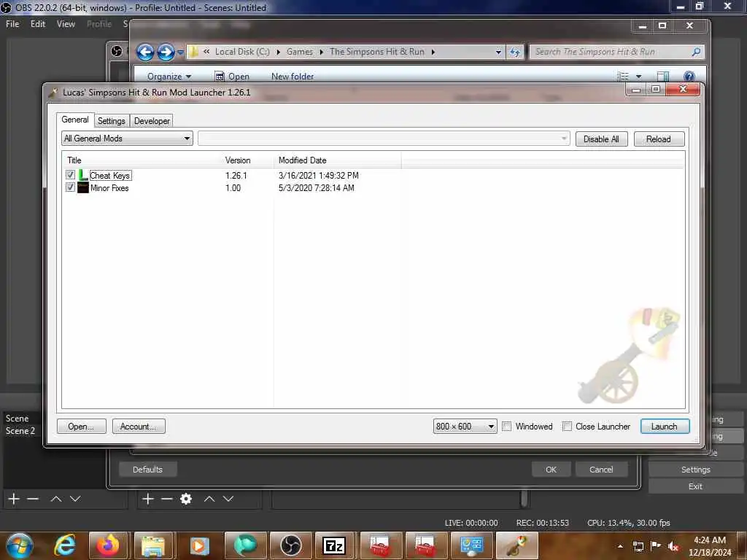747x560 pixels.
Task: Click the Explorer Open toolbar button
Action: [233, 76]
